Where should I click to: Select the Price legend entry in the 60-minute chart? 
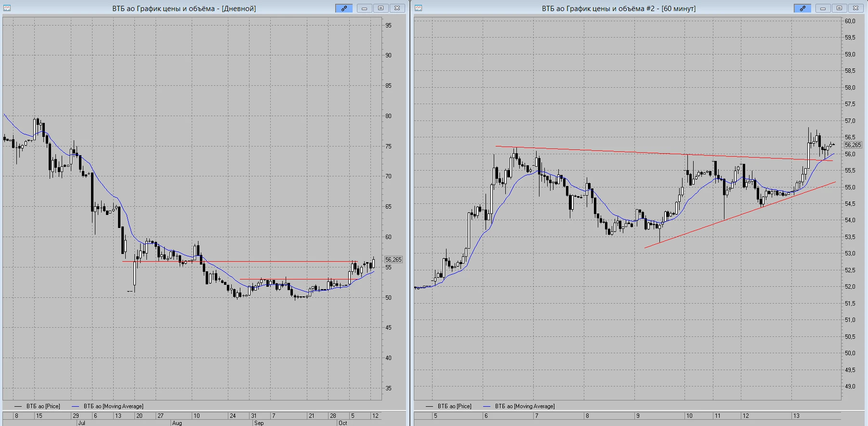point(449,406)
